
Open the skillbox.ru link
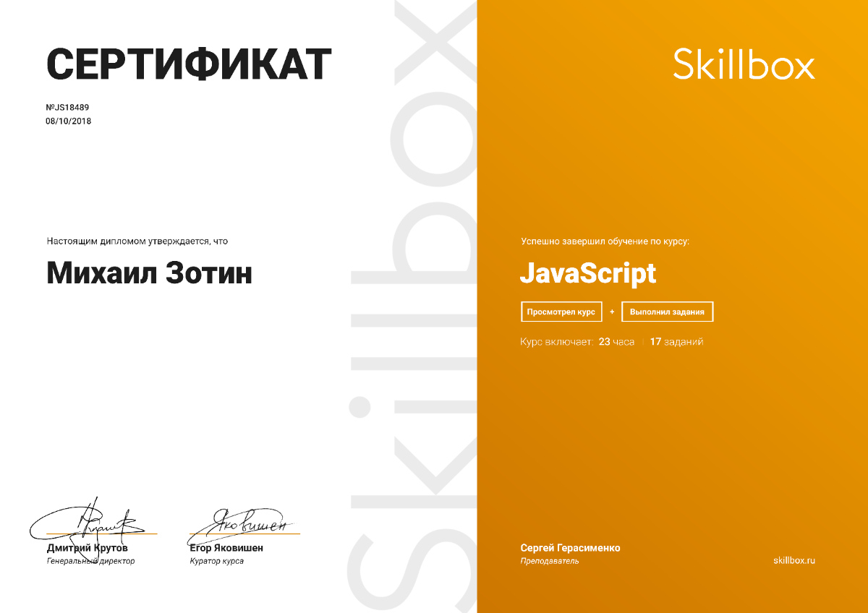[793, 560]
